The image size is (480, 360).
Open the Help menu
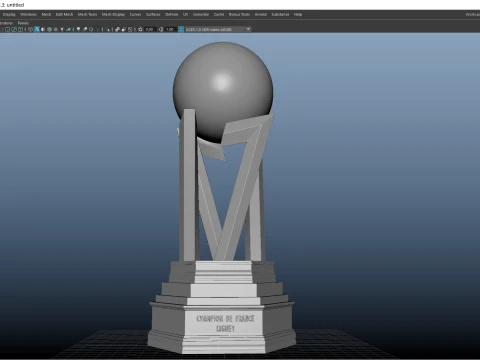298,14
